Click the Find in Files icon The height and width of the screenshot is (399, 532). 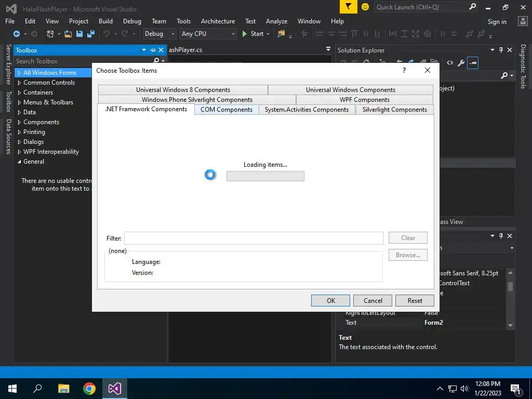tap(281, 34)
